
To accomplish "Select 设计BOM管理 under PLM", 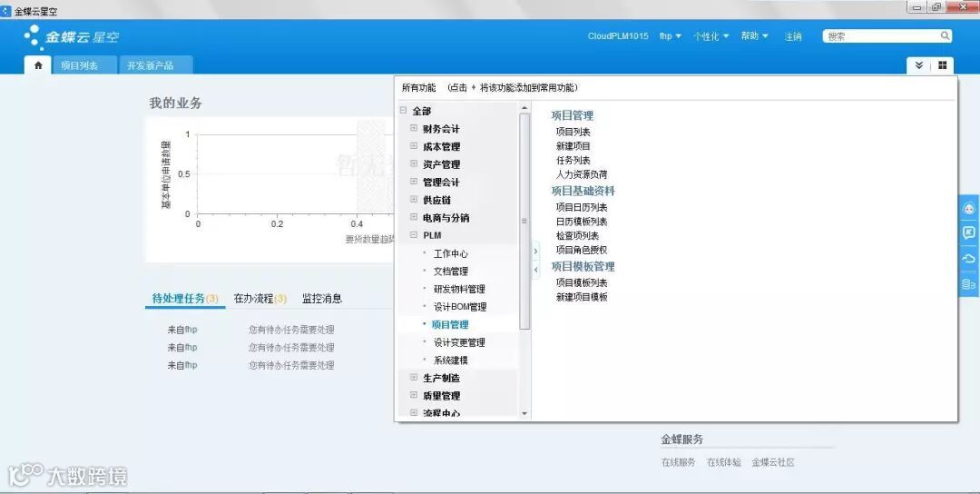I will point(460,306).
